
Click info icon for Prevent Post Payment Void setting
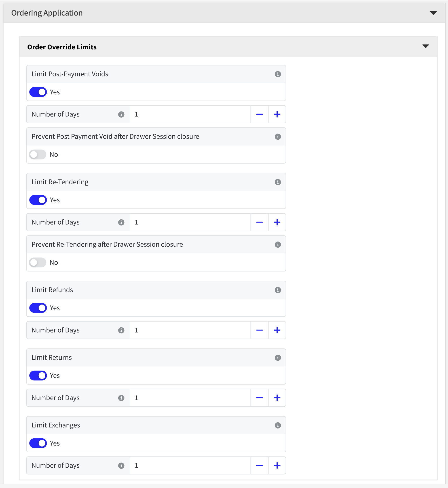[278, 137]
